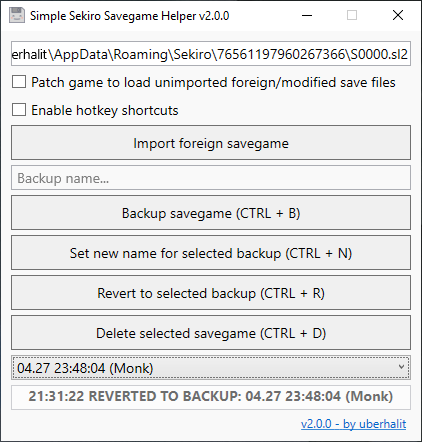The height and width of the screenshot is (442, 422).
Task: Focus the S0000.sl2 savegame path field
Action: point(211,54)
